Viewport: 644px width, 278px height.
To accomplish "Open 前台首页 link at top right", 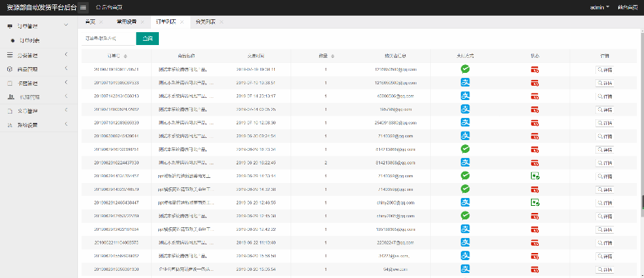I will [x=628, y=7].
